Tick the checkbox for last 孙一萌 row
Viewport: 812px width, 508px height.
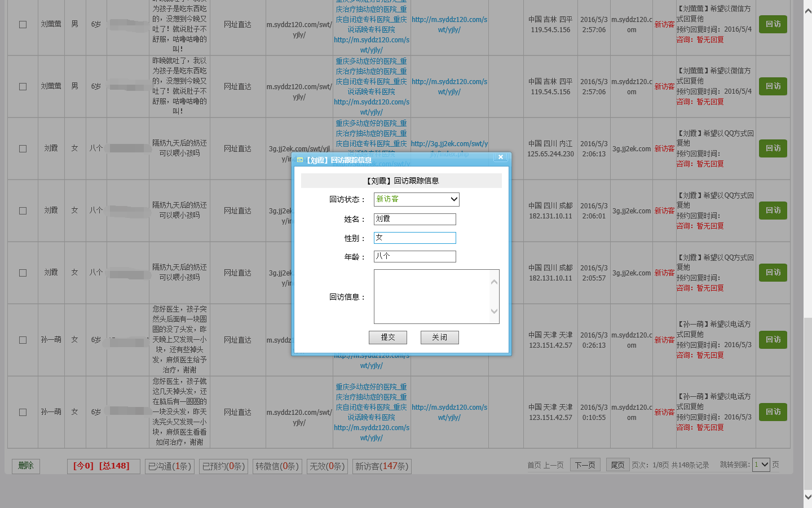[23, 413]
